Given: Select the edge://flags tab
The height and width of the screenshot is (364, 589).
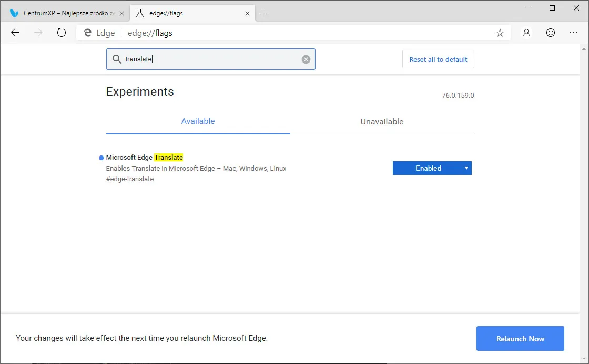Looking at the screenshot, I should pyautogui.click(x=192, y=13).
